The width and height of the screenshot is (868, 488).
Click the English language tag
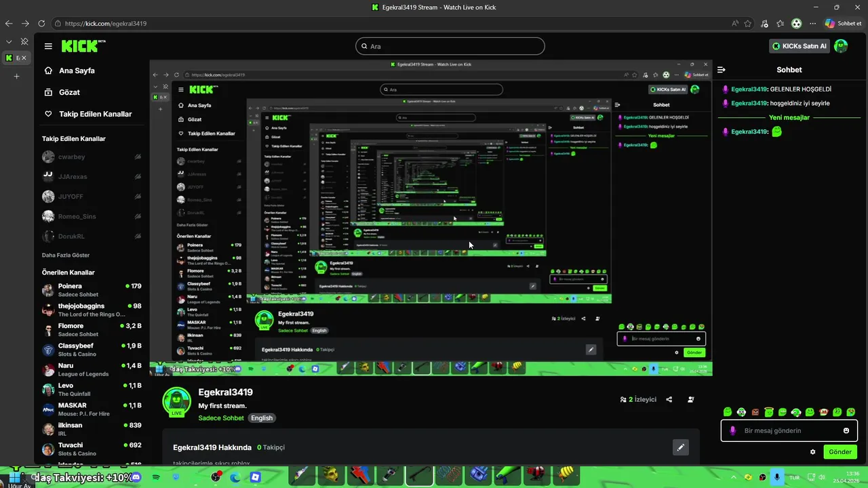coord(262,418)
